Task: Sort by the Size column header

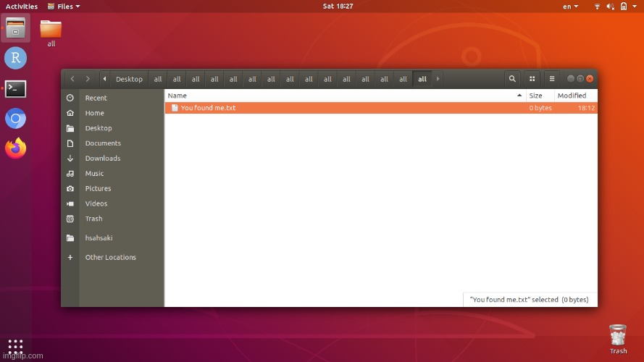Action: pyautogui.click(x=540, y=96)
